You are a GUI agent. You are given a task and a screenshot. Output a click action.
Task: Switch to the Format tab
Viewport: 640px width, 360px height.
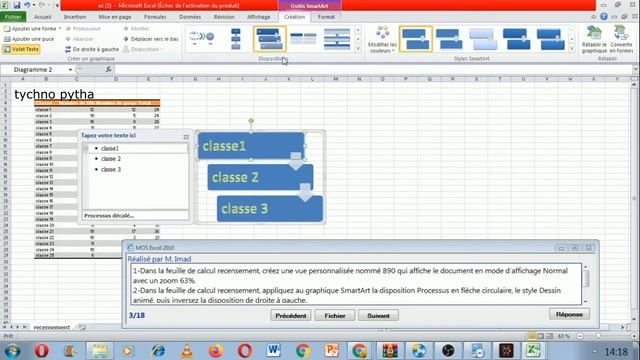(x=326, y=17)
